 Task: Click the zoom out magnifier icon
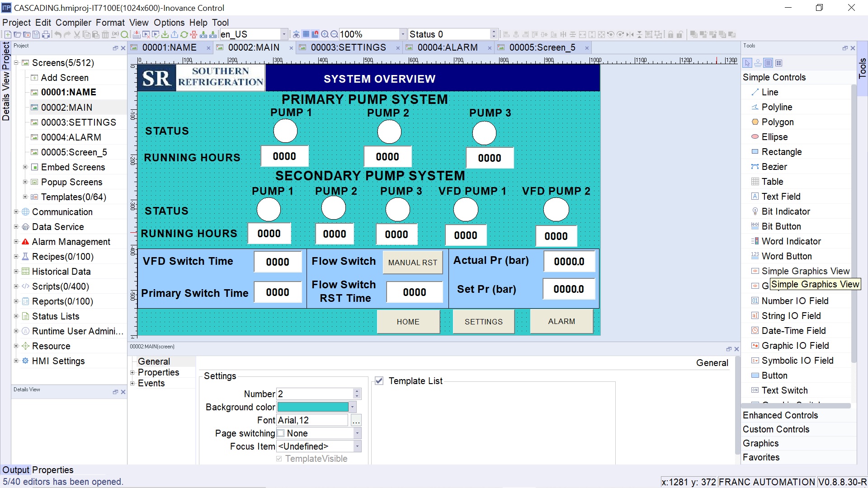(334, 34)
